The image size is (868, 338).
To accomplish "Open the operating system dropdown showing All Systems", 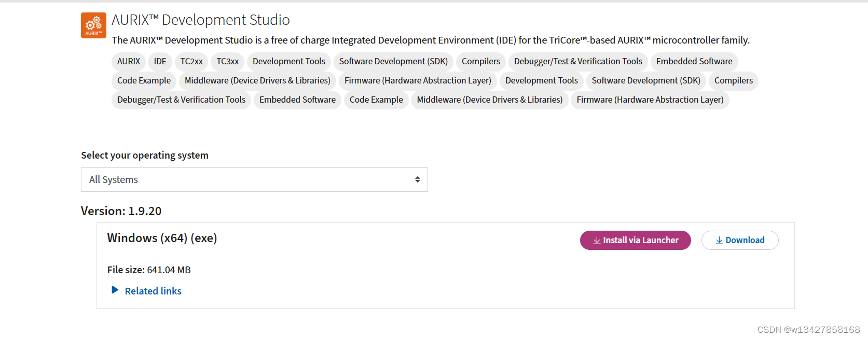I will point(254,179).
